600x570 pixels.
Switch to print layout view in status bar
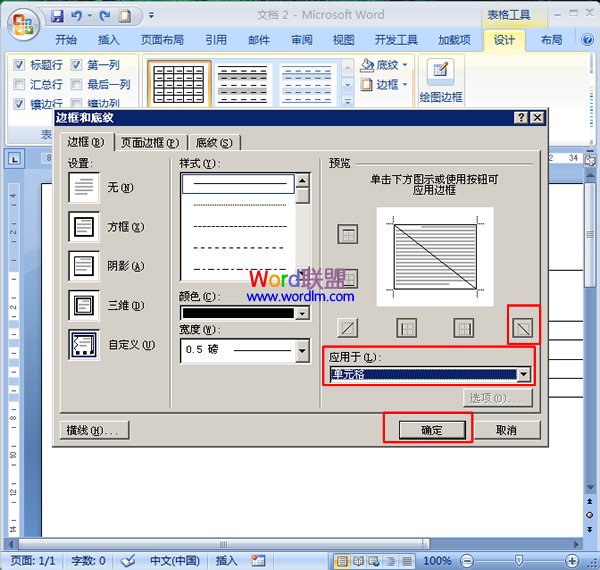click(x=342, y=561)
